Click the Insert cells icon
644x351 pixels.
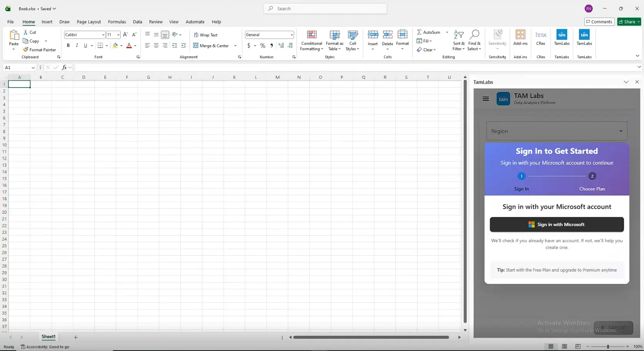373,35
